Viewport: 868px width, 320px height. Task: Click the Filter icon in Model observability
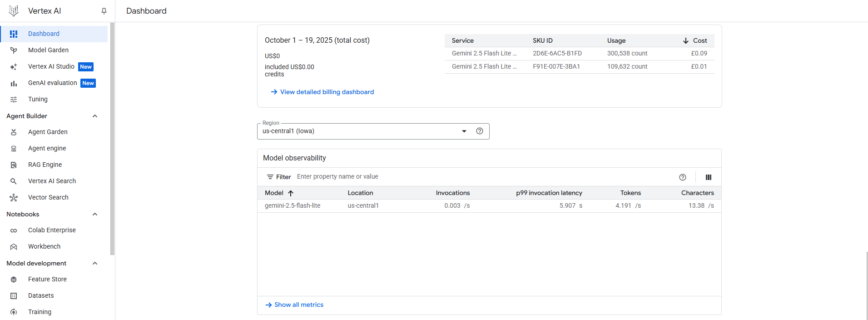point(270,177)
